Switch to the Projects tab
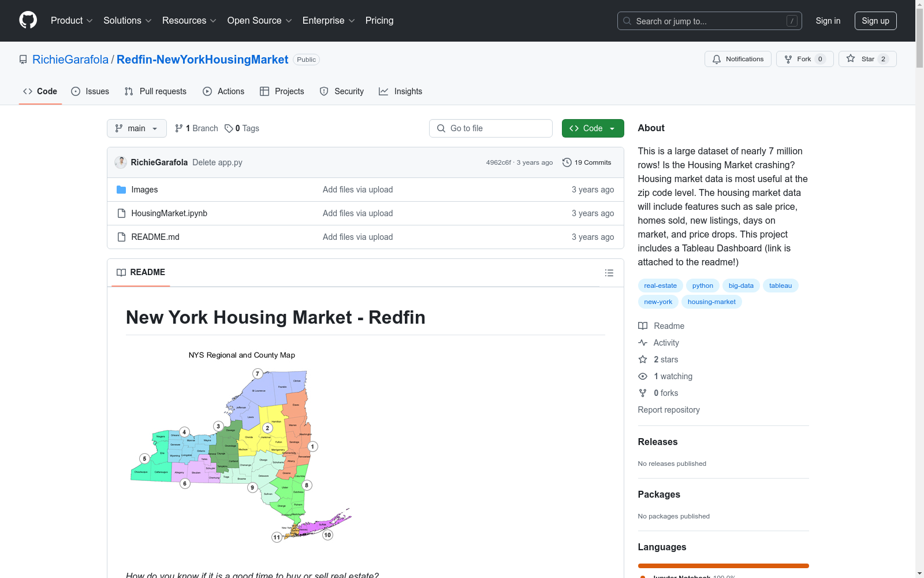 282,91
